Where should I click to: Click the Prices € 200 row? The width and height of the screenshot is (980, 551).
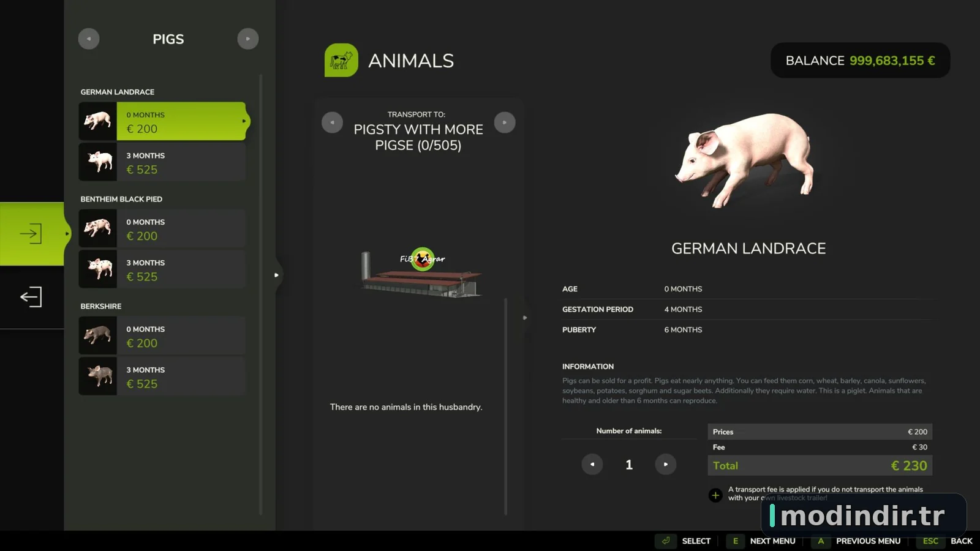click(x=820, y=432)
